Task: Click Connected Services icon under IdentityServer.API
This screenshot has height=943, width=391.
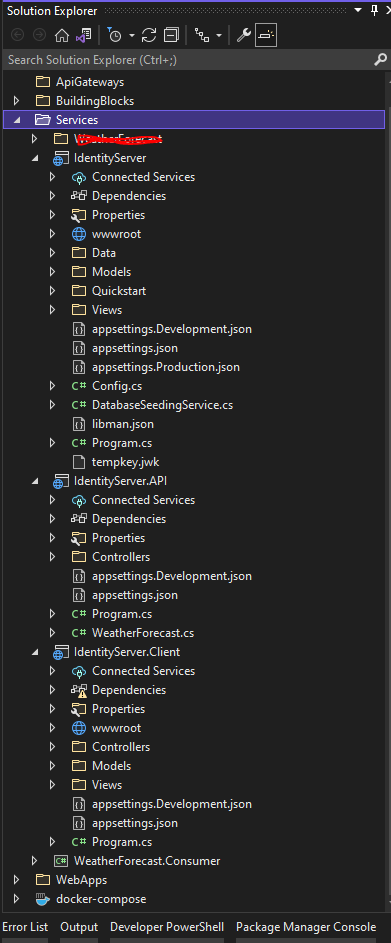Action: point(79,500)
